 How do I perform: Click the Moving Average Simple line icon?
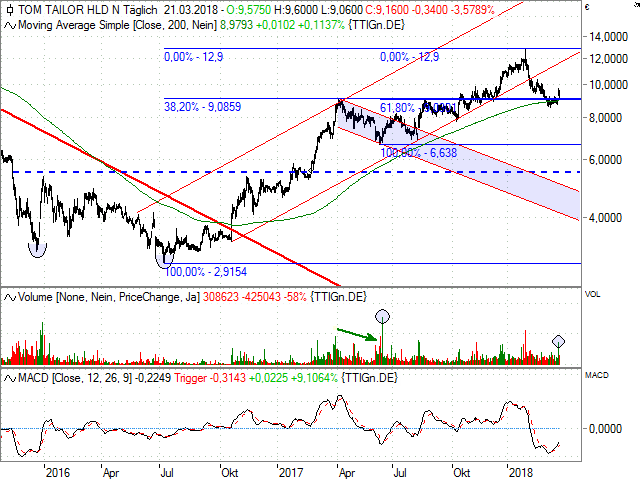click(10, 25)
